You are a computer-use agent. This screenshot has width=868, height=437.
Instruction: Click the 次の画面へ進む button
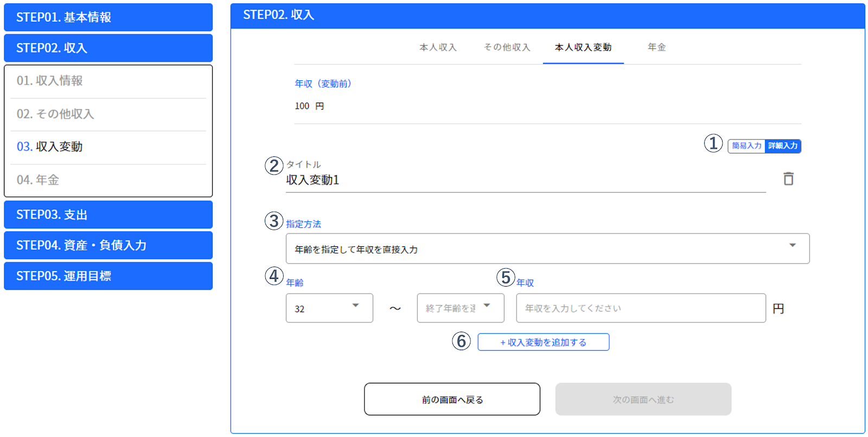click(x=643, y=399)
